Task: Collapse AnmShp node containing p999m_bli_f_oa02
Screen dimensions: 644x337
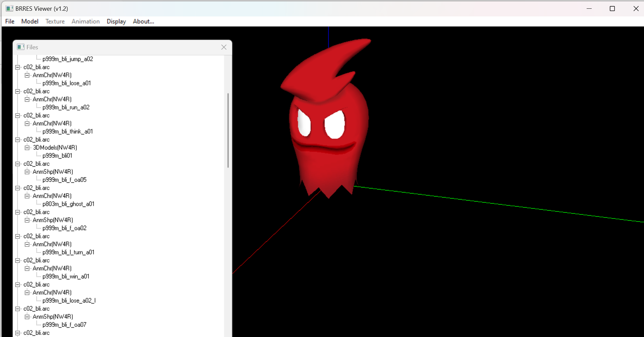Action: (27, 220)
